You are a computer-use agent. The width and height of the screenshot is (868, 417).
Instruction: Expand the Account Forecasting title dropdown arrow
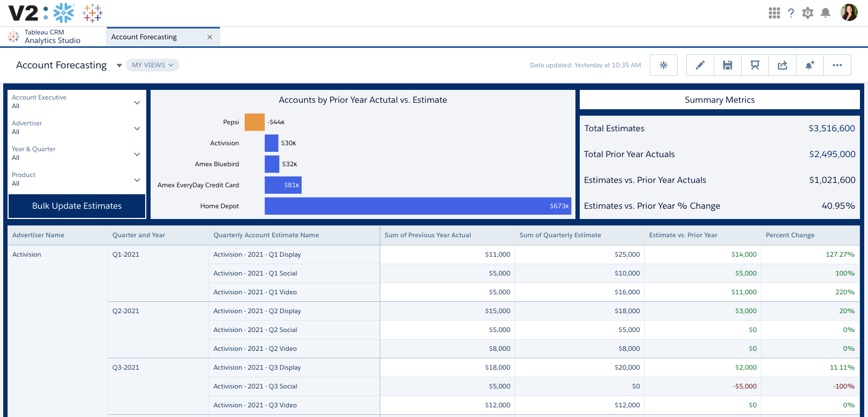[119, 66]
